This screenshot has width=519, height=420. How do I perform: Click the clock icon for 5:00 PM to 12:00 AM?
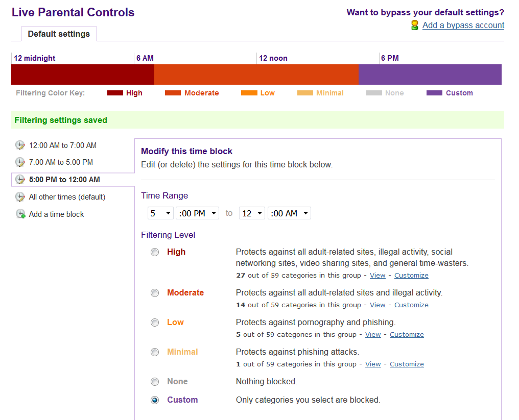[20, 180]
